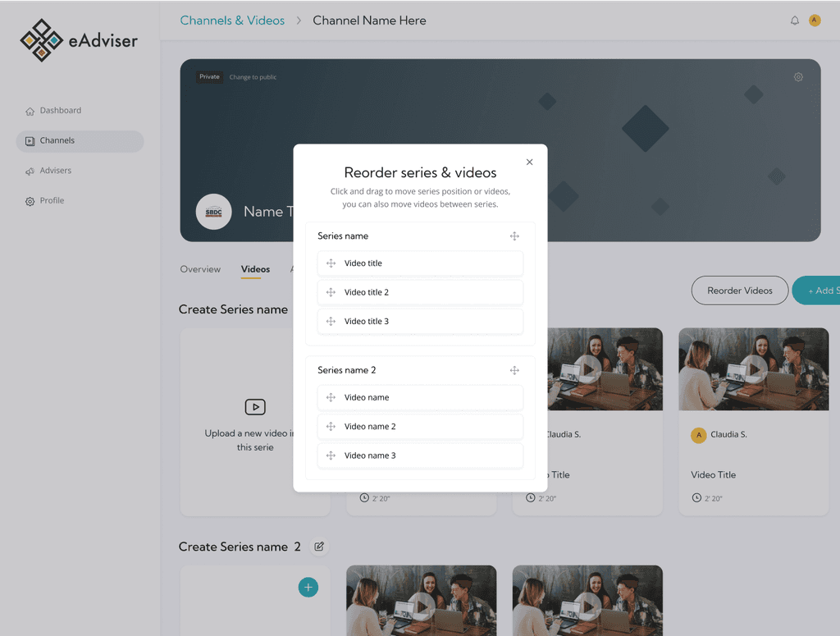The width and height of the screenshot is (840, 636).
Task: Open channel banner settings via gear icon
Action: [x=798, y=76]
